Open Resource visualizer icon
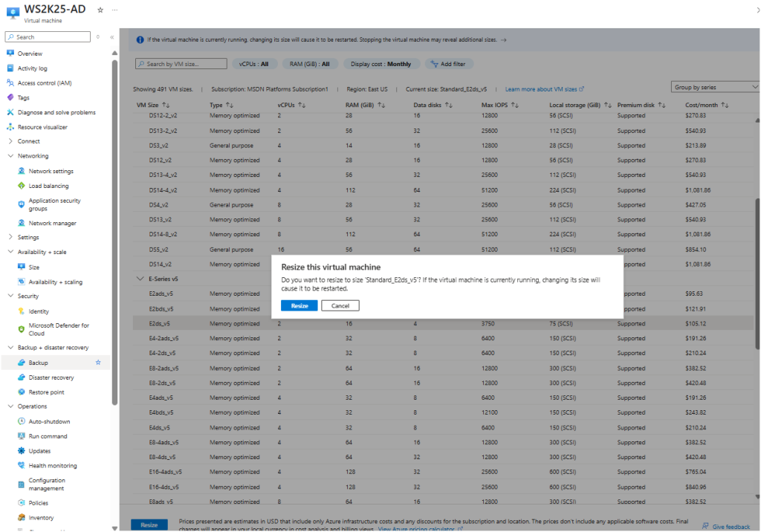The height and width of the screenshot is (532, 761). [x=10, y=127]
